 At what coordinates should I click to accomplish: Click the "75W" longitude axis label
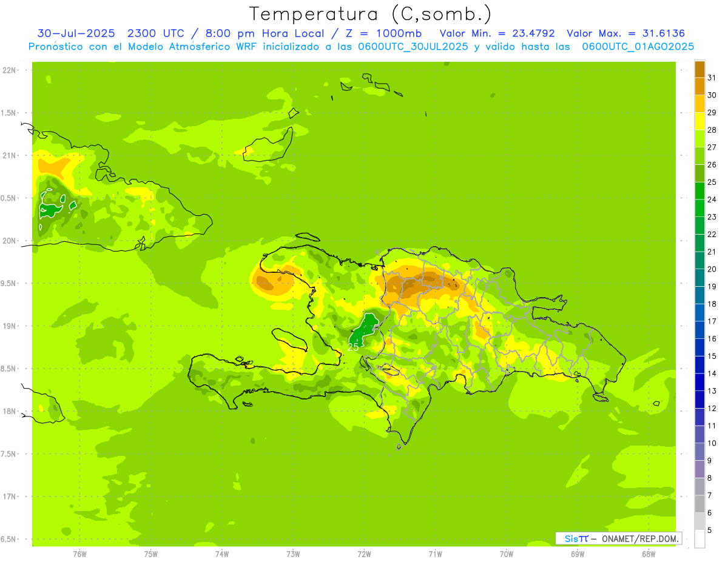(150, 554)
